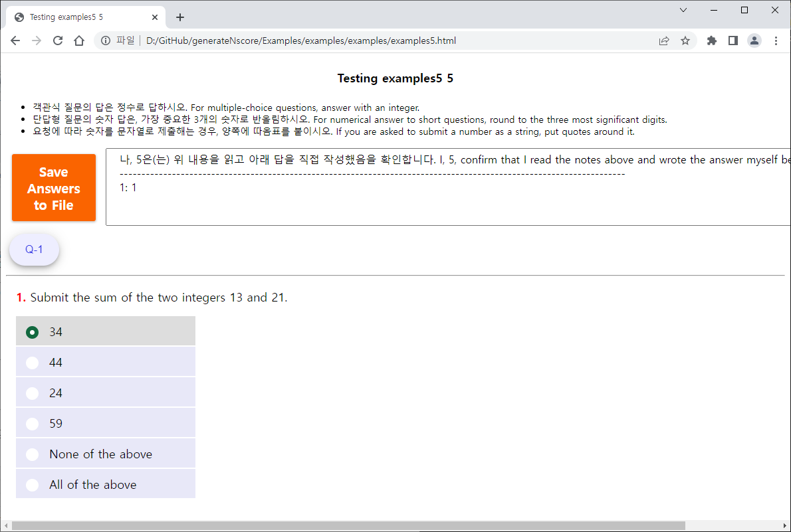
Task: Click the scrollbar left arrow
Action: 5,526
